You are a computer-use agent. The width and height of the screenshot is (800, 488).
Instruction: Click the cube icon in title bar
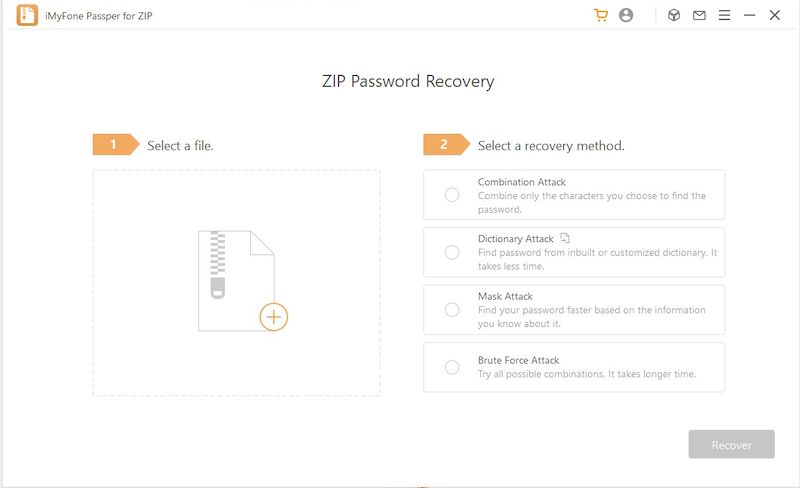674,15
